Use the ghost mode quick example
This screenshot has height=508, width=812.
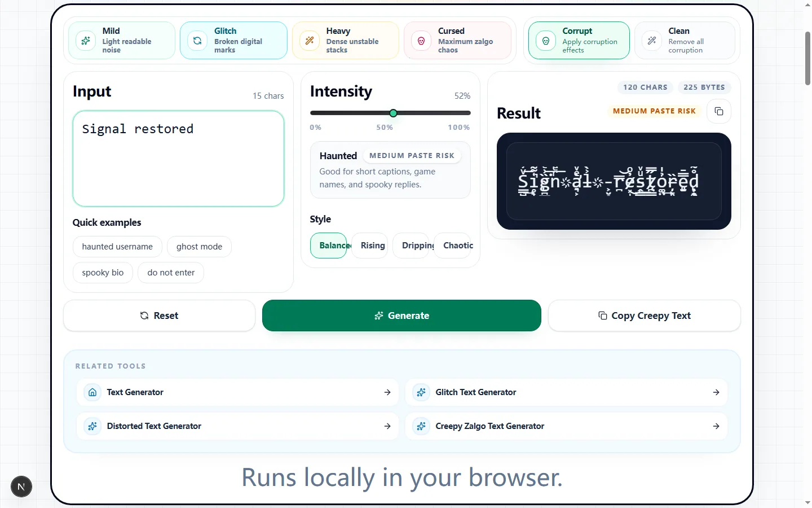coord(199,247)
